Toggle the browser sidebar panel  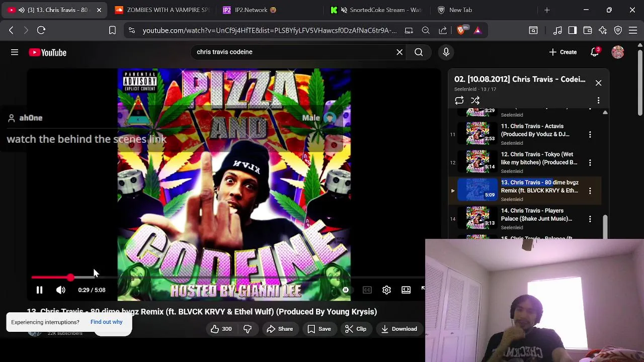[573, 31]
